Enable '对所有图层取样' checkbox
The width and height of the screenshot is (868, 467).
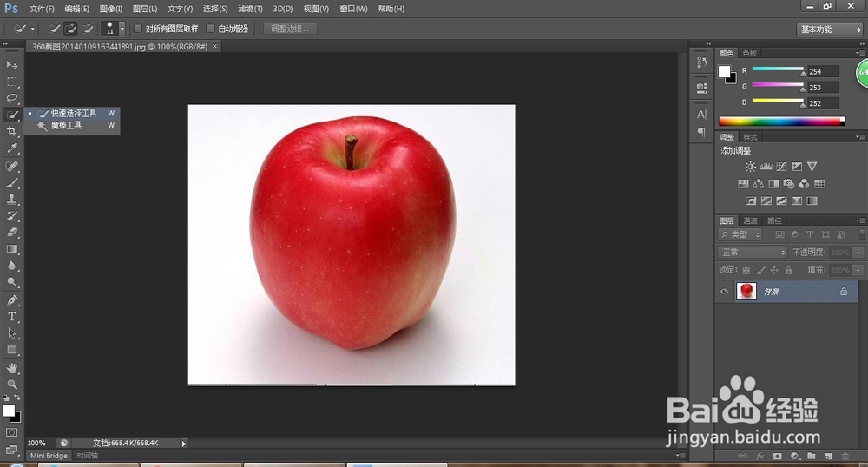[x=138, y=29]
